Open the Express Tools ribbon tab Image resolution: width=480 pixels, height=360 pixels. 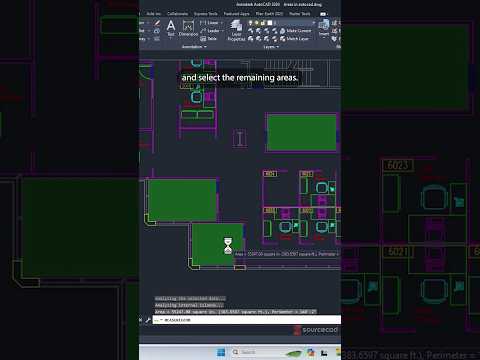tap(206, 14)
